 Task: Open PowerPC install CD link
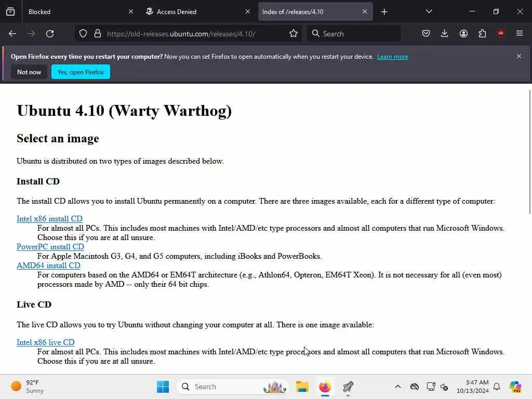click(x=50, y=247)
